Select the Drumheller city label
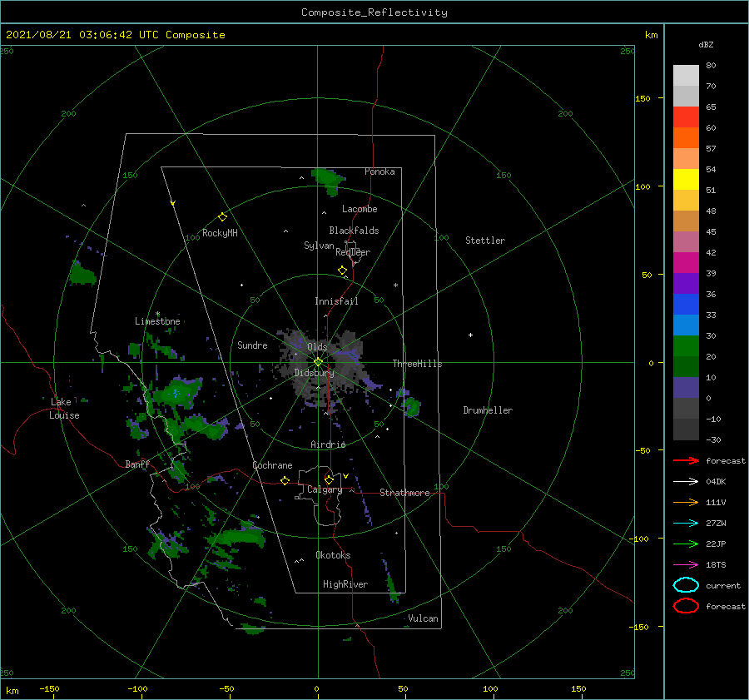 click(x=488, y=410)
